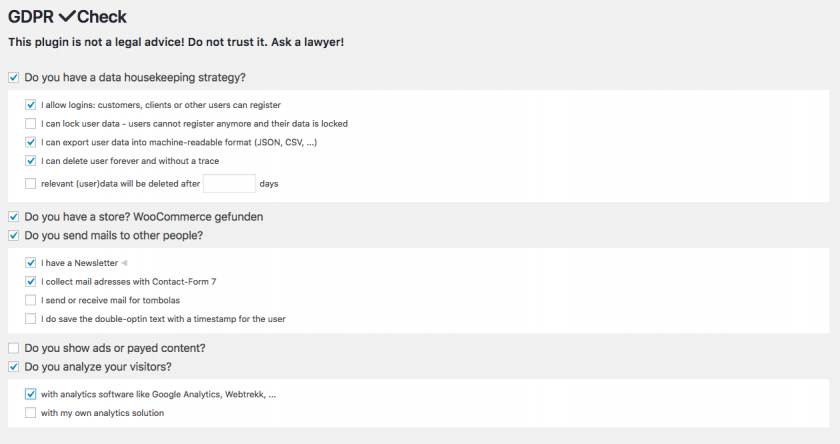Uncheck export user data to machine-readable format
This screenshot has width=840, height=444.
(x=31, y=142)
